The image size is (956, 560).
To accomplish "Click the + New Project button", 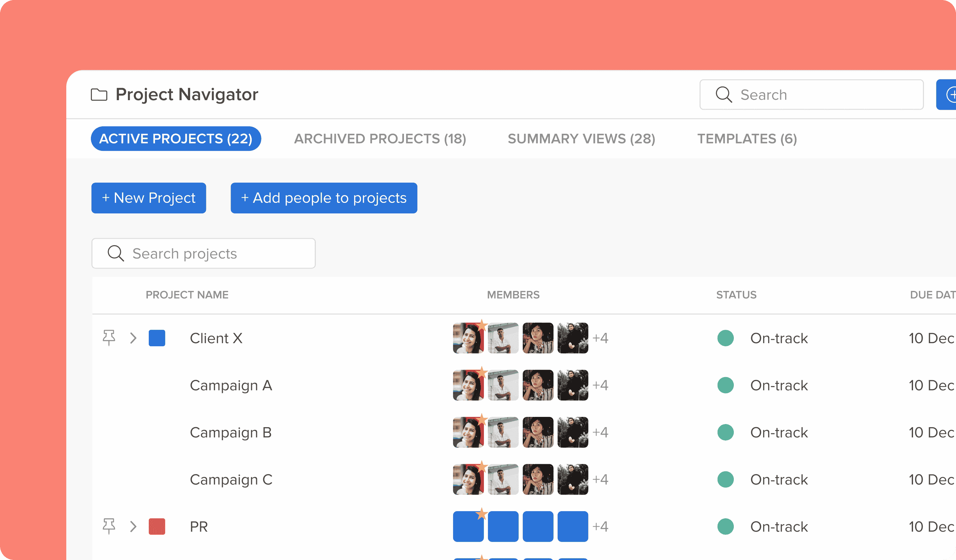I will (x=149, y=198).
